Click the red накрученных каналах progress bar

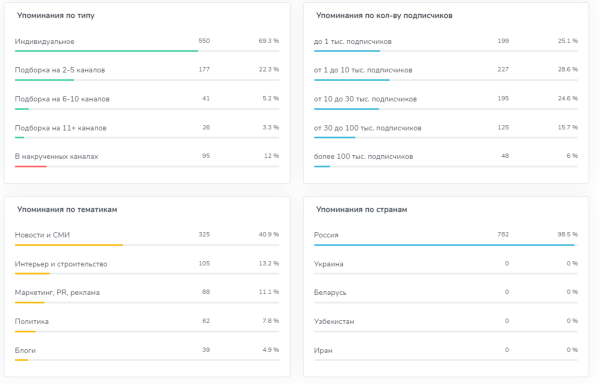(31, 166)
